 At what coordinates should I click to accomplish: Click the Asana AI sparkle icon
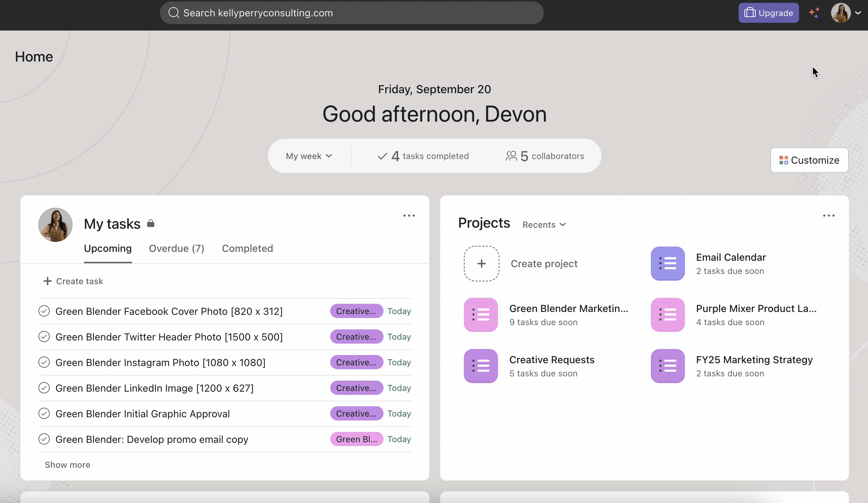tap(814, 13)
